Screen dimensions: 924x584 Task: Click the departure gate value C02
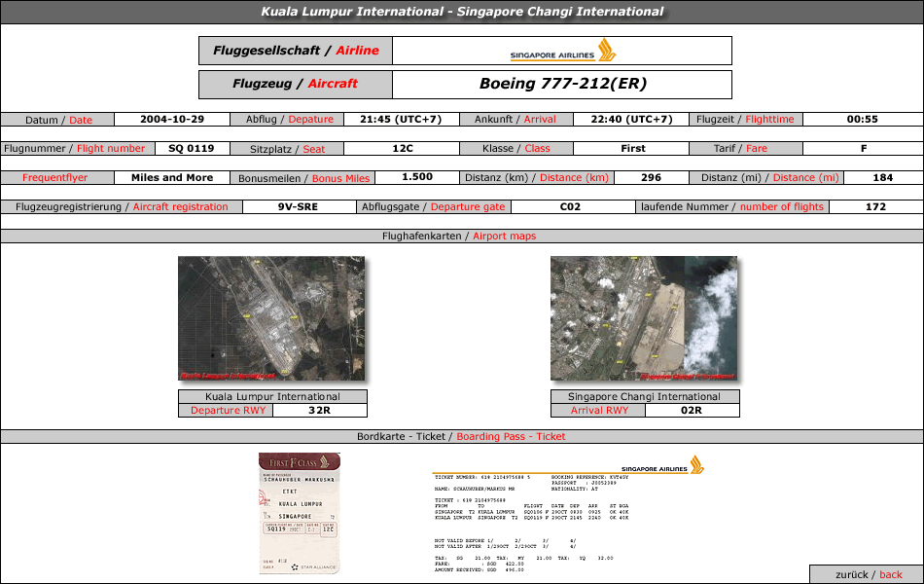[x=570, y=207]
